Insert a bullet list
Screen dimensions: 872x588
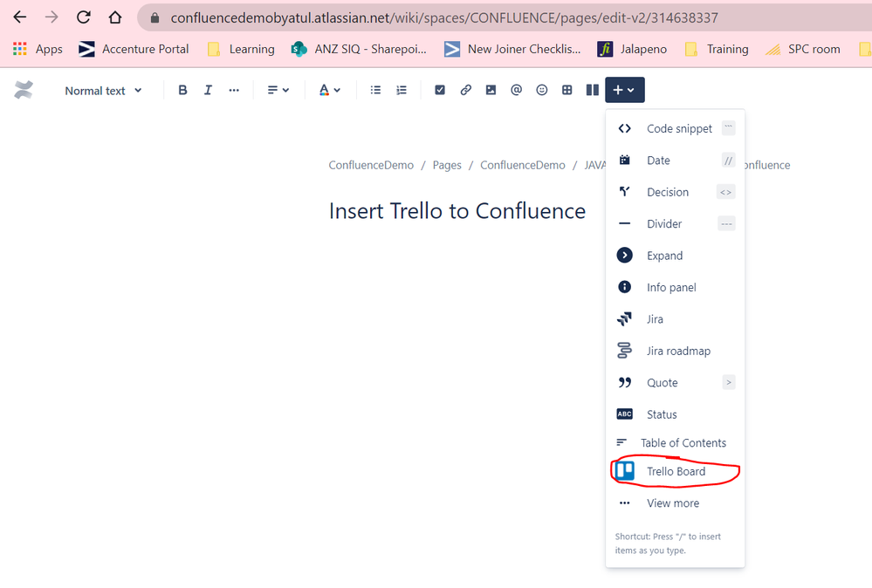(376, 90)
